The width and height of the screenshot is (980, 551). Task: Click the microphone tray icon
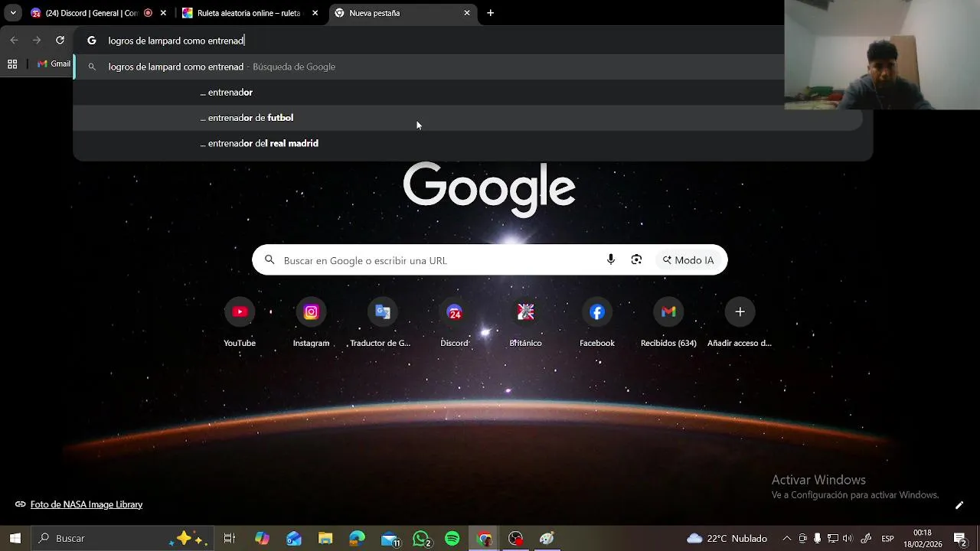click(817, 539)
